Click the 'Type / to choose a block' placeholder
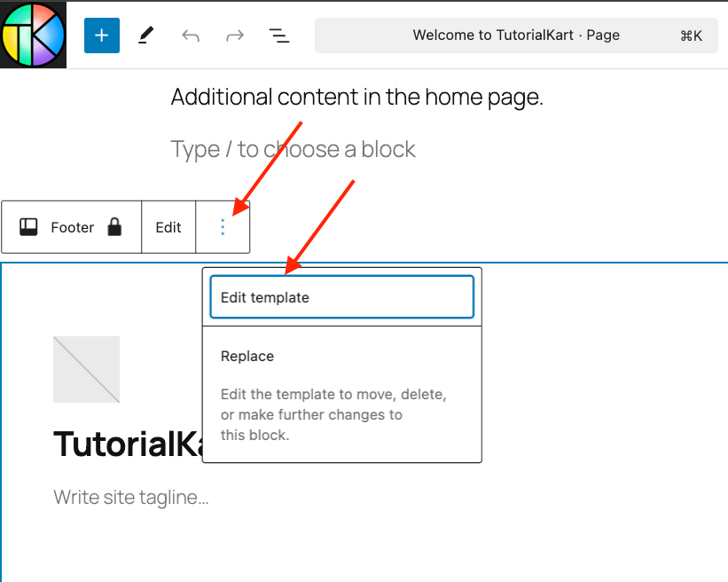The height and width of the screenshot is (582, 728). tap(293, 150)
